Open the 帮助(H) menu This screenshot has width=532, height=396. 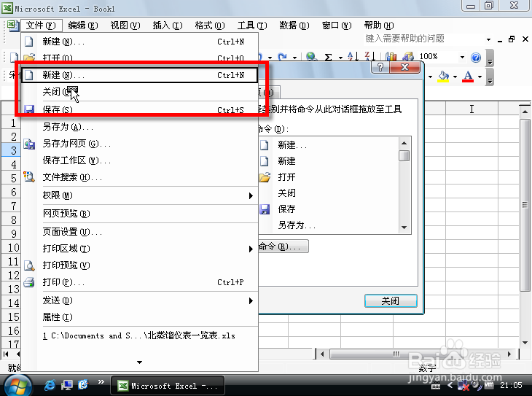pyautogui.click(x=379, y=26)
